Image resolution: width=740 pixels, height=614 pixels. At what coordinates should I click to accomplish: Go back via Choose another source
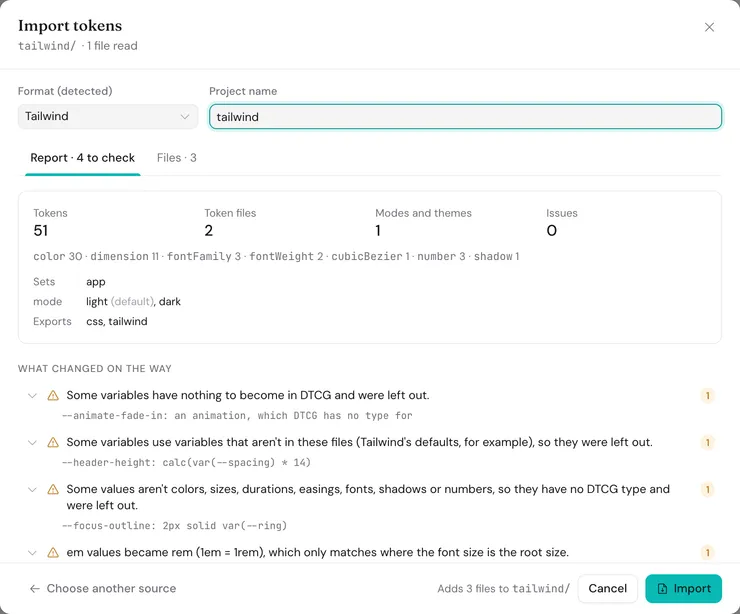(103, 589)
